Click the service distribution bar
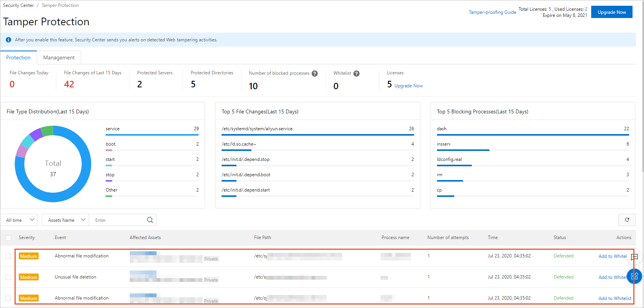The image size is (644, 308). tap(152, 135)
